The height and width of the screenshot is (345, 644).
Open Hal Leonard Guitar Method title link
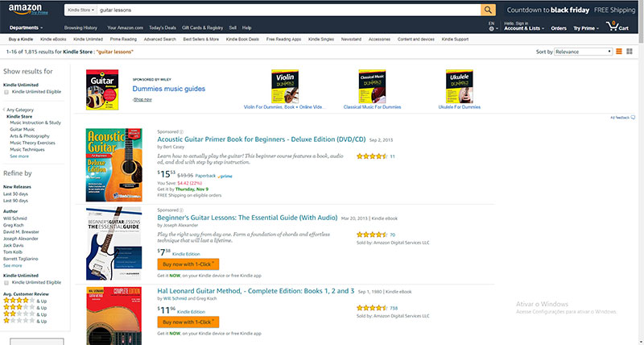point(255,291)
